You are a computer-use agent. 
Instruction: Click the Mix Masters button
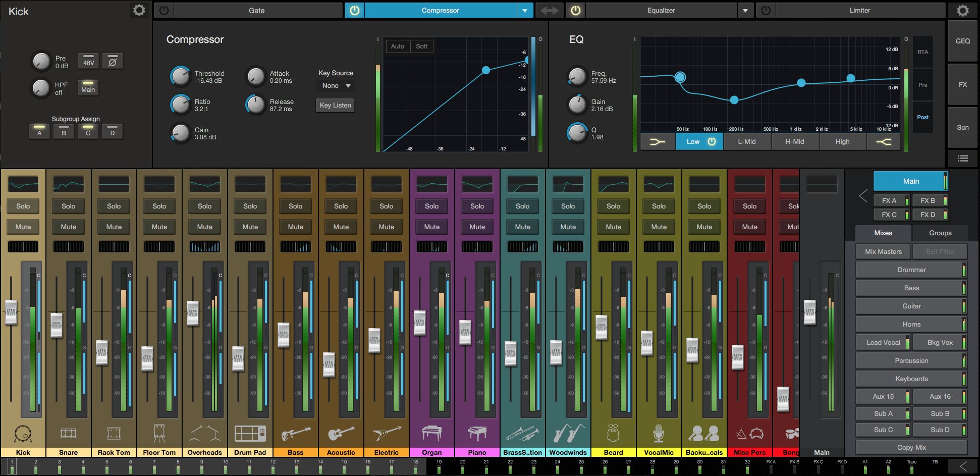[883, 251]
